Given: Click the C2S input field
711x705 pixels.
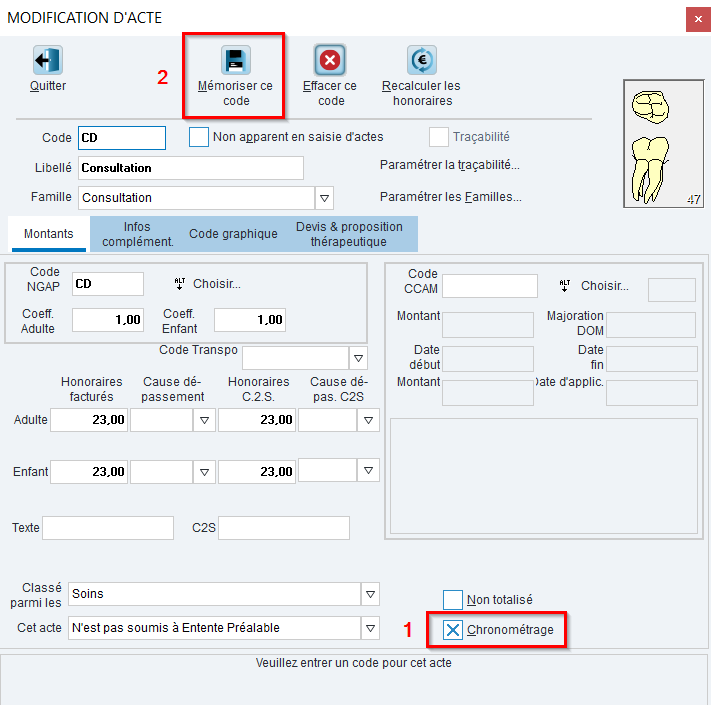Looking at the screenshot, I should coord(284,528).
